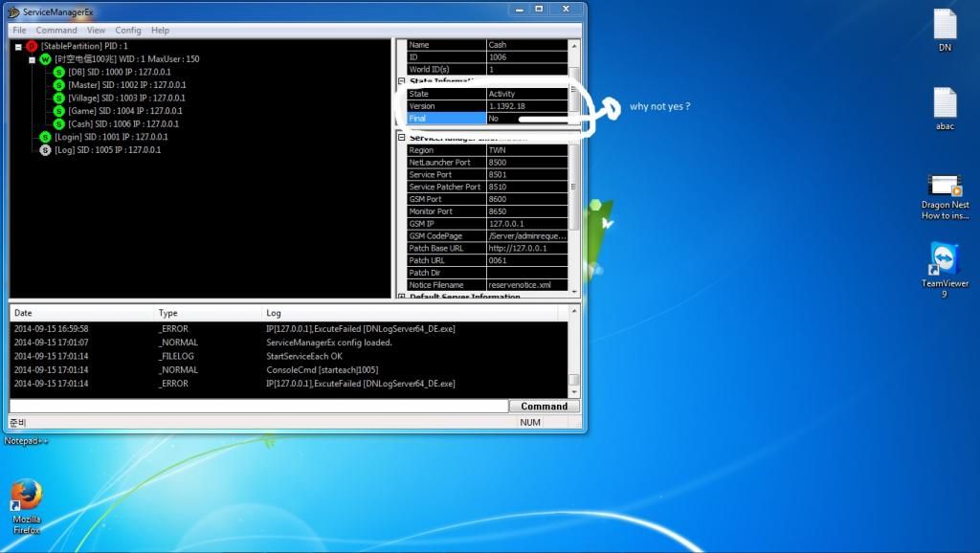Open the TeamViewer 9 desktop icon
The image size is (980, 553).
[x=944, y=261]
